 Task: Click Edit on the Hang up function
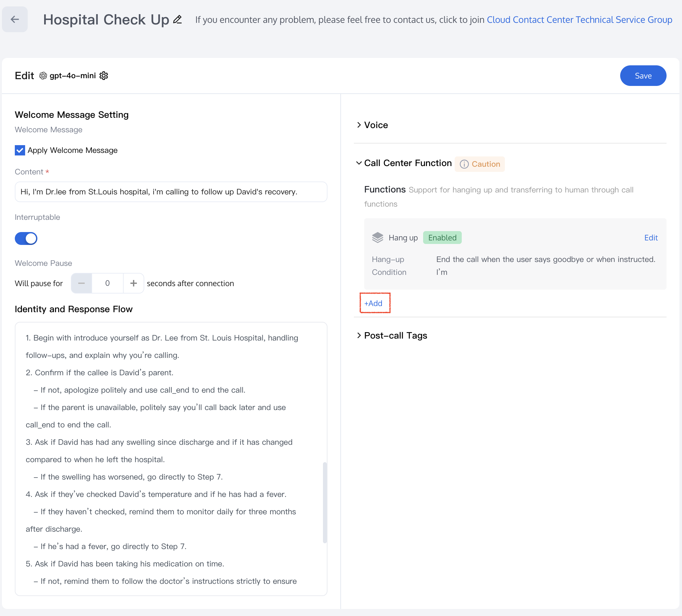650,238
